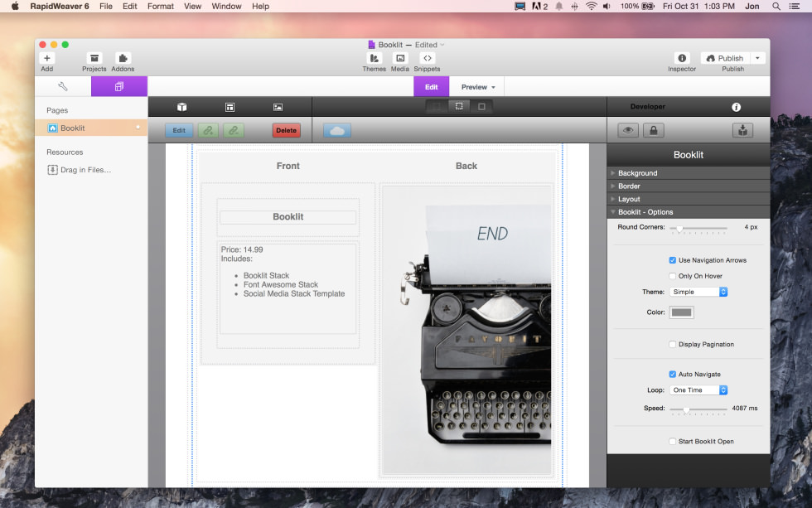
Task: Toggle the padlock lock button
Action: click(x=654, y=130)
